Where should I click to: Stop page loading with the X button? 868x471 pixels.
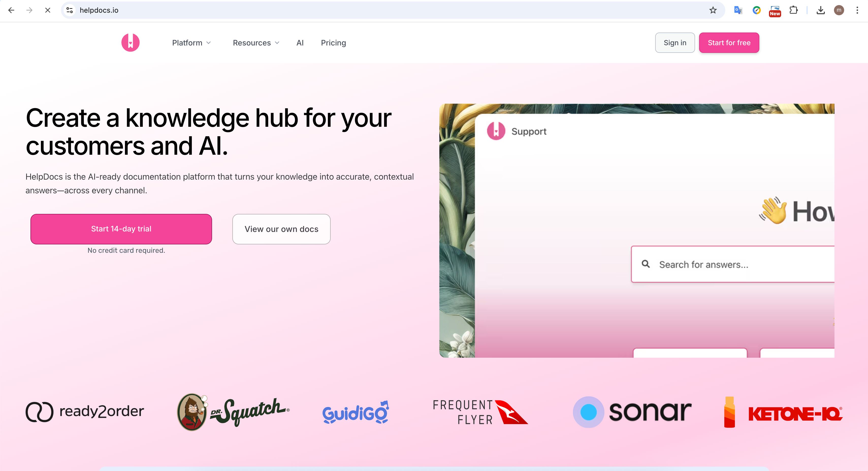tap(47, 10)
